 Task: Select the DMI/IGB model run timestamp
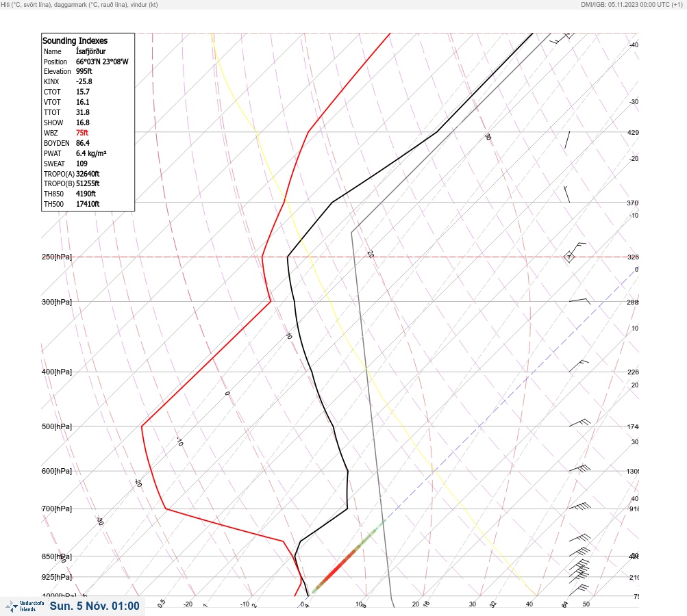632,4
